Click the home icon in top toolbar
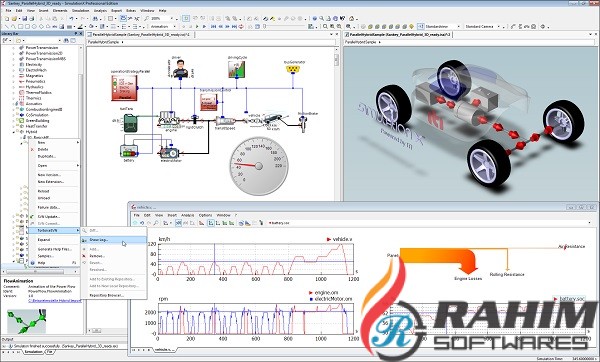Screen dimensions: 600x362 tap(351, 18)
